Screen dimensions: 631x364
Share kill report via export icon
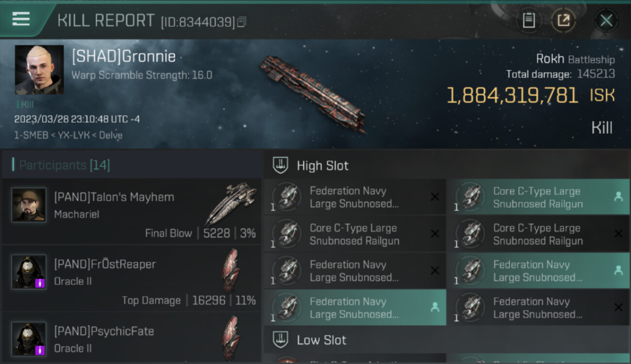(563, 20)
